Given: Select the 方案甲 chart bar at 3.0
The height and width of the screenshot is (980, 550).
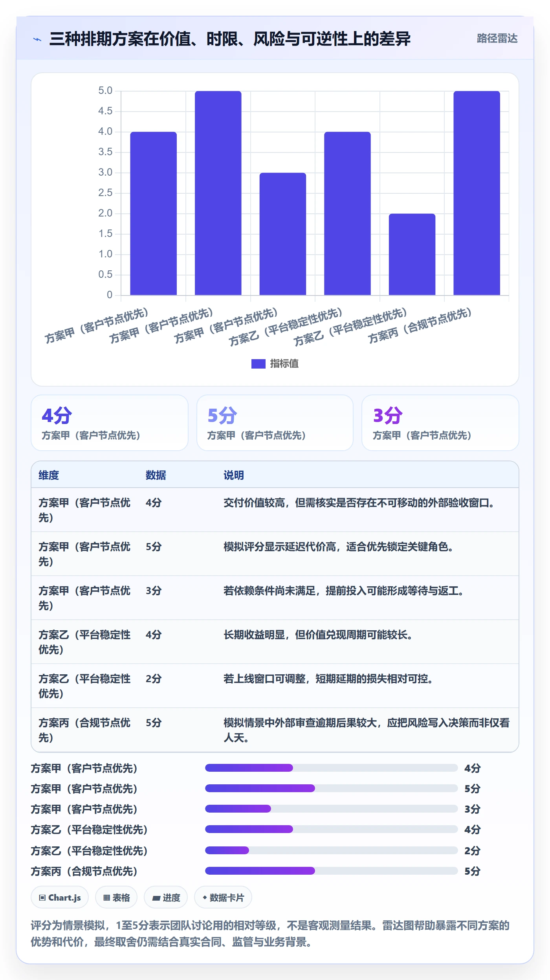Looking at the screenshot, I should [x=282, y=234].
